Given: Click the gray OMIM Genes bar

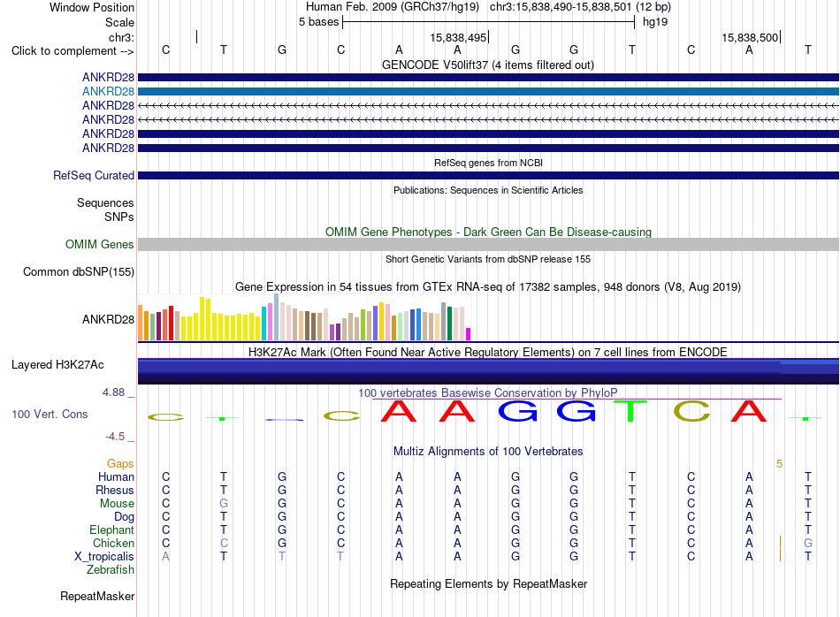Looking at the screenshot, I should (488, 245).
